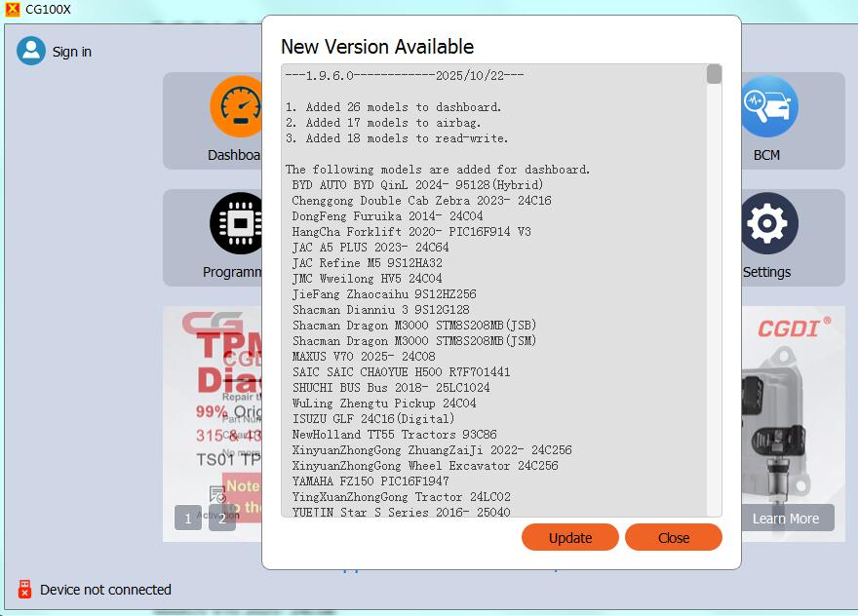Image resolution: width=858 pixels, height=616 pixels.
Task: Open Learn More on the CGDI banner
Action: (x=787, y=519)
